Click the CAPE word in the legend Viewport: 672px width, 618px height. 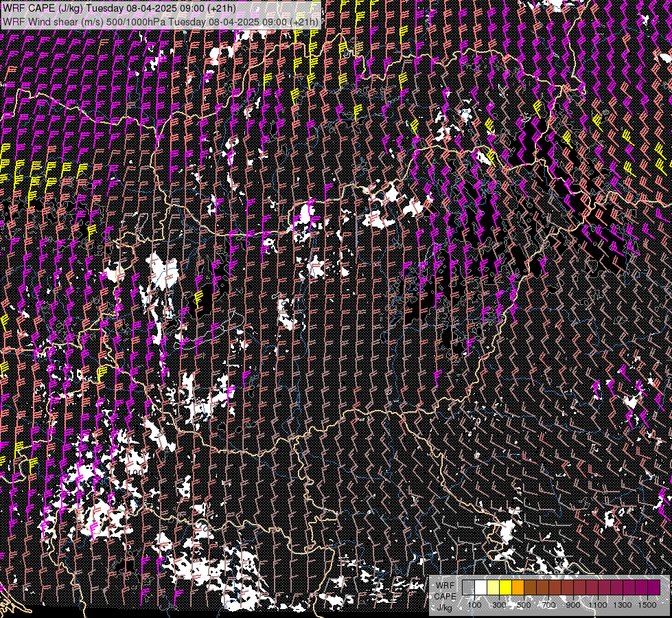[445, 597]
